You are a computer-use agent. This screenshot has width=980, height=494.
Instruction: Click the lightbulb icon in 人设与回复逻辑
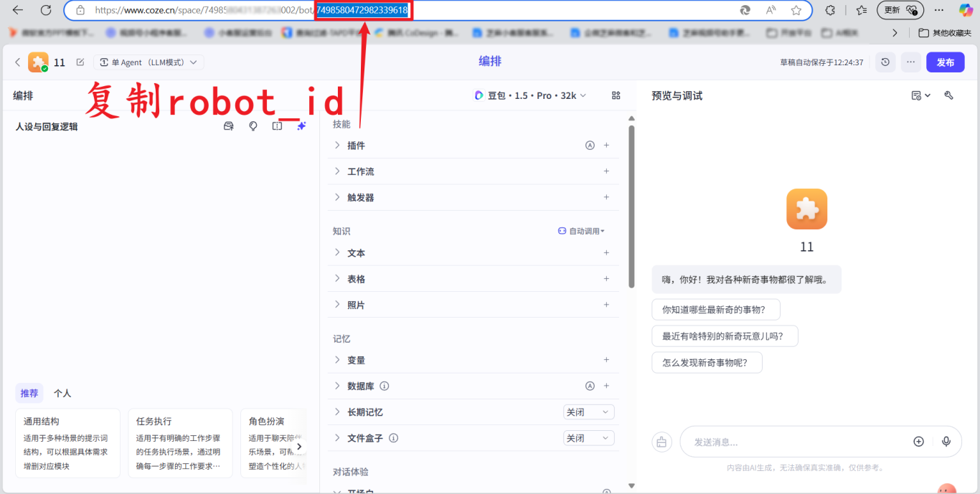pos(253,126)
